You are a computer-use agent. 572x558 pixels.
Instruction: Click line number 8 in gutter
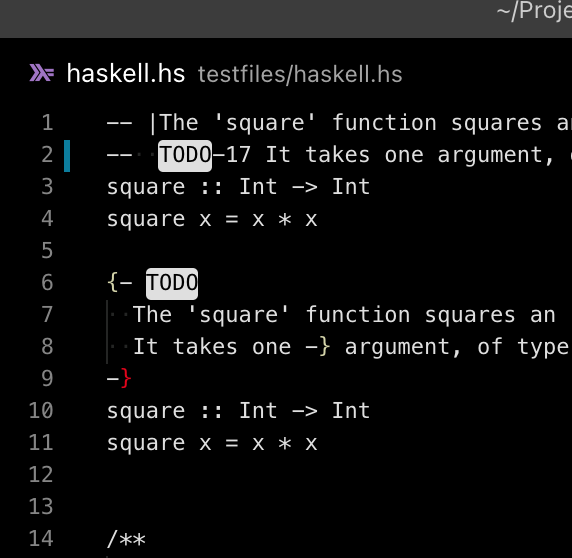click(x=47, y=346)
